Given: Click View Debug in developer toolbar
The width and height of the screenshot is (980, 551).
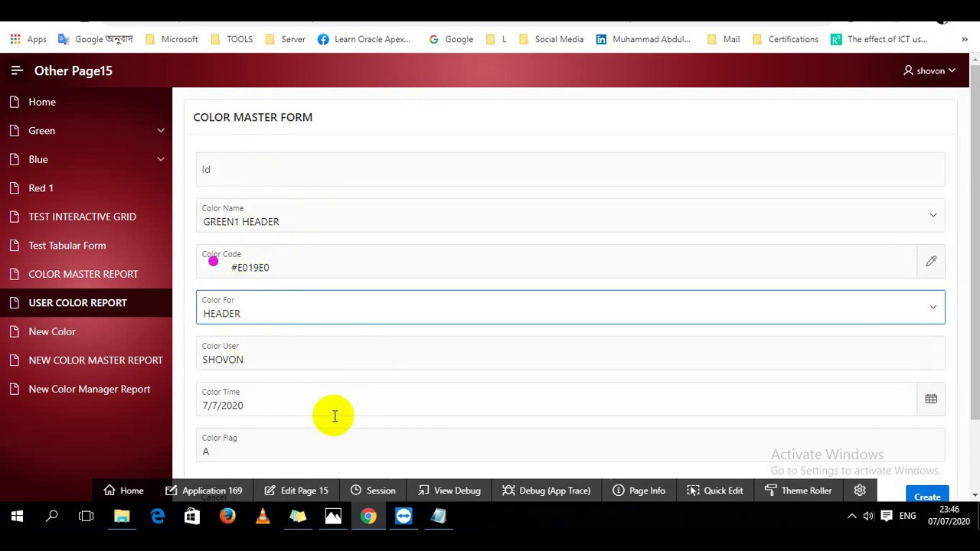Looking at the screenshot, I should point(449,491).
